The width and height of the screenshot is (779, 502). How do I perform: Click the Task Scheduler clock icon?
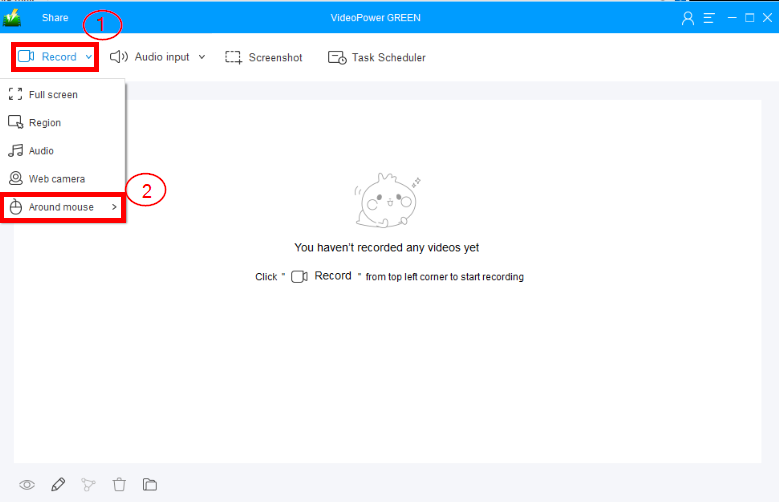(x=337, y=58)
